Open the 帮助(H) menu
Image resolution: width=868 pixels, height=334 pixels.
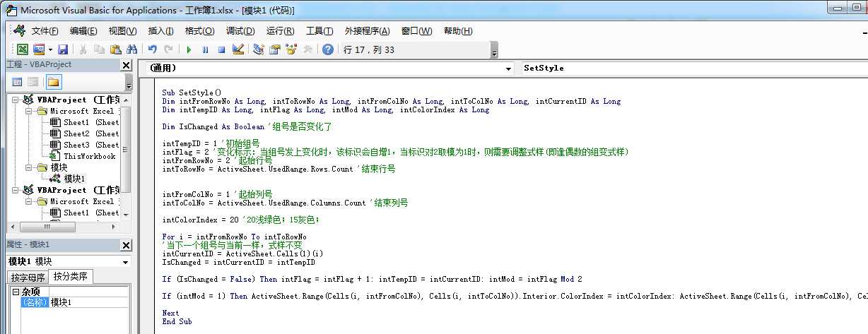point(458,31)
